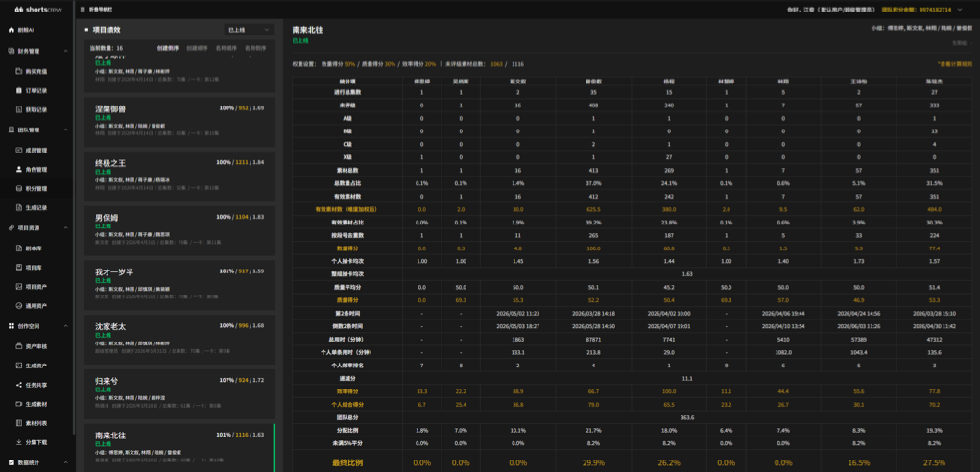The width and height of the screenshot is (980, 472).
Task: Open 分集下载 download icon
Action: 19,442
